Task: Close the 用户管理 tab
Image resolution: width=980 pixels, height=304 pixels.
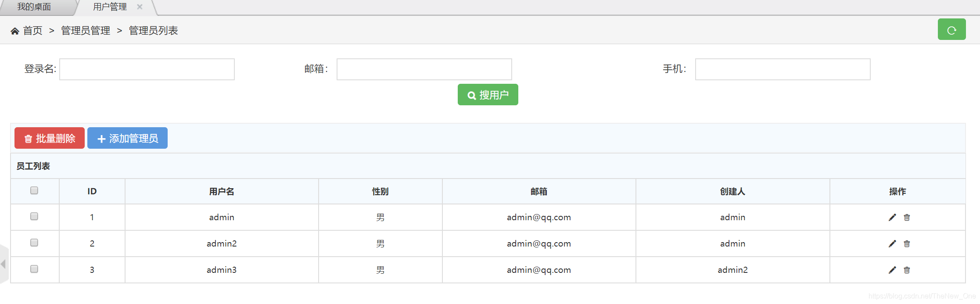Action: 140,7
